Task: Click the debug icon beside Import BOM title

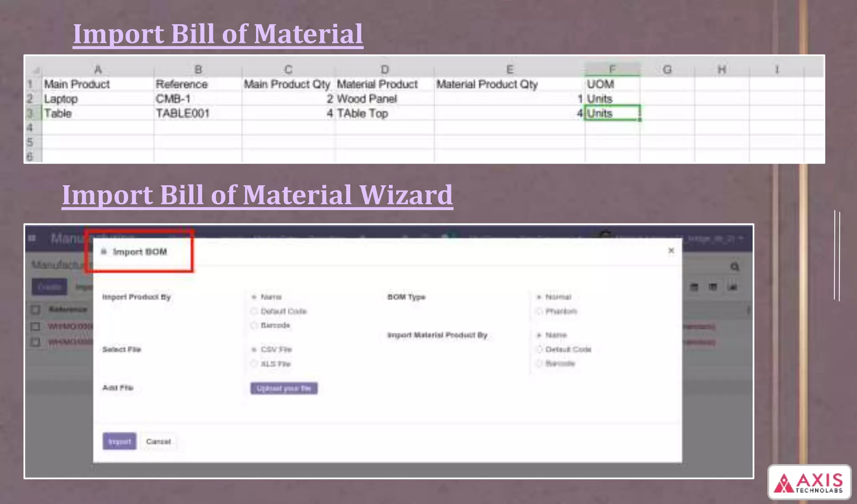Action: pyautogui.click(x=104, y=251)
